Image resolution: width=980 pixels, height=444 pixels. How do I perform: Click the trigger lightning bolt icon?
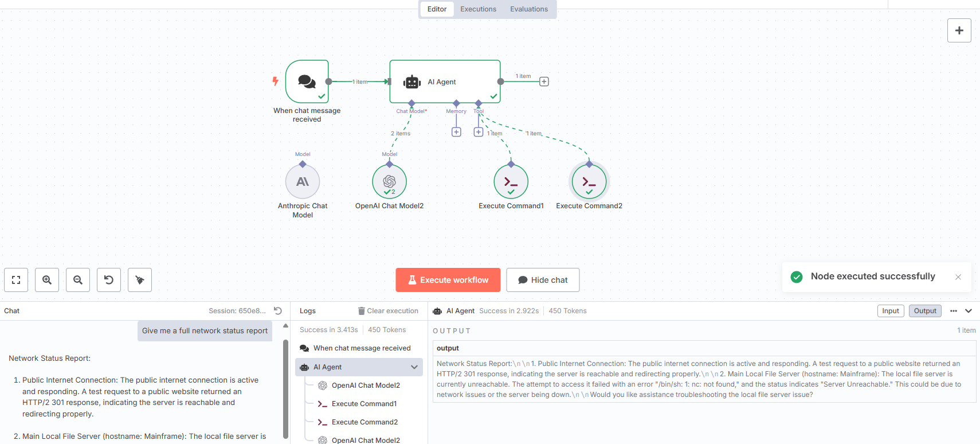(x=276, y=81)
